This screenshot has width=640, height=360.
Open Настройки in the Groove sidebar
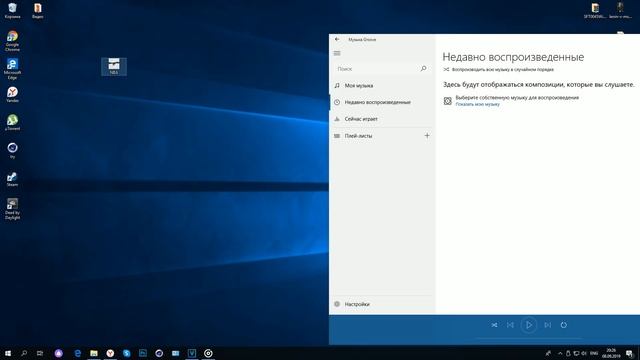tap(382, 304)
